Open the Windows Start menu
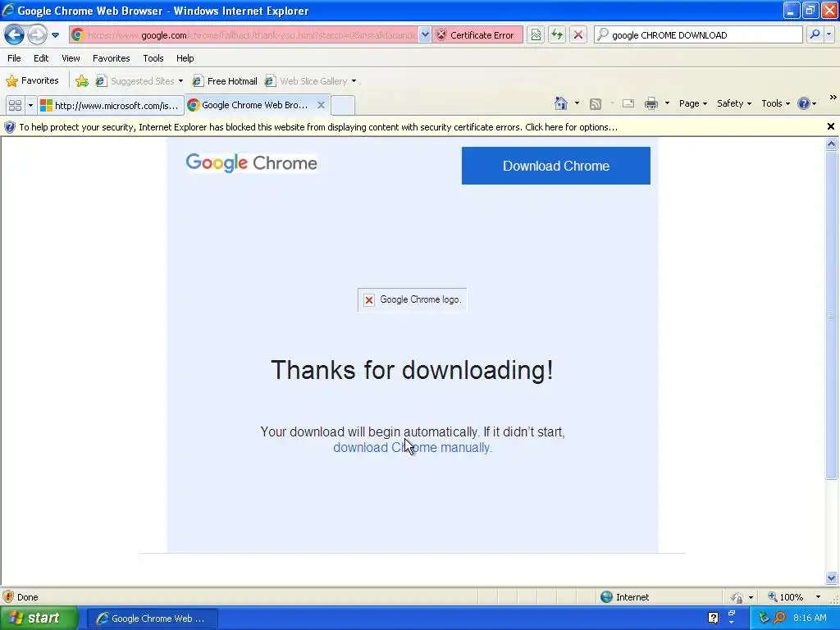 (39, 619)
